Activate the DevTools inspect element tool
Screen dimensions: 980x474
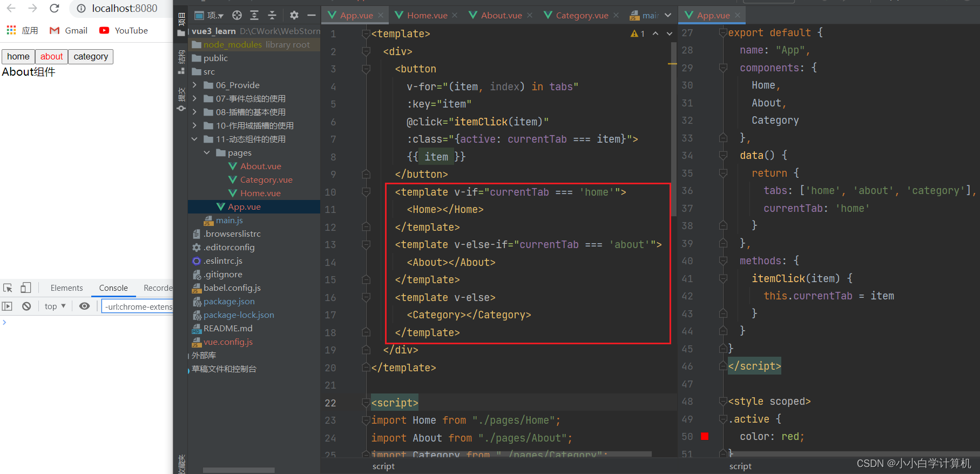(8, 288)
